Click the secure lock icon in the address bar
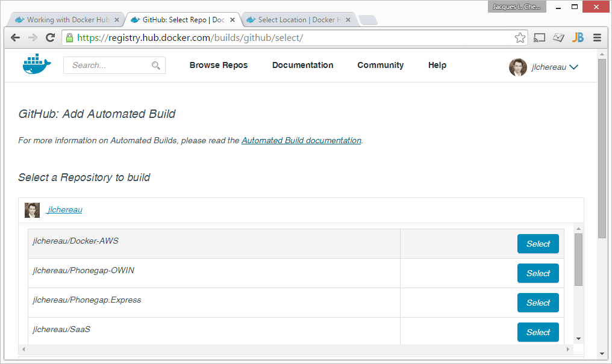This screenshot has width=612, height=364. coord(69,38)
